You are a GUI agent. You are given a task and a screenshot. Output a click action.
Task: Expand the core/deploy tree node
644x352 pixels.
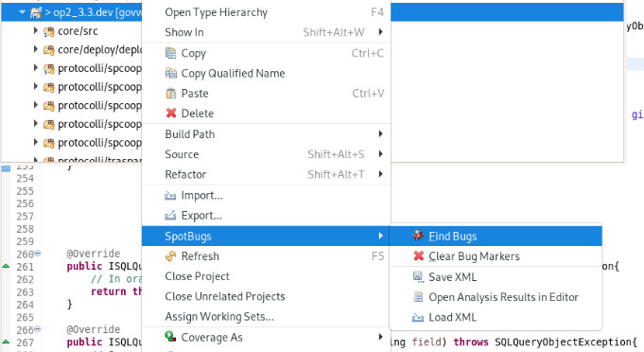click(x=36, y=50)
